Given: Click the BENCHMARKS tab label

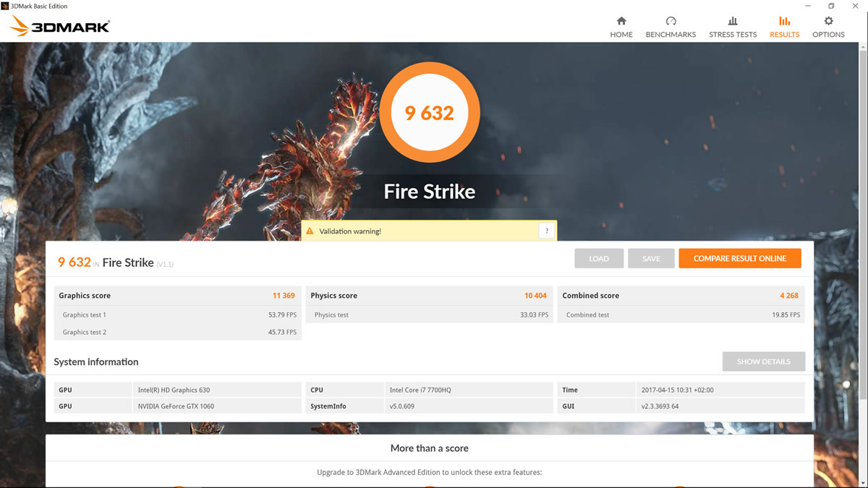Looking at the screenshot, I should (671, 35).
